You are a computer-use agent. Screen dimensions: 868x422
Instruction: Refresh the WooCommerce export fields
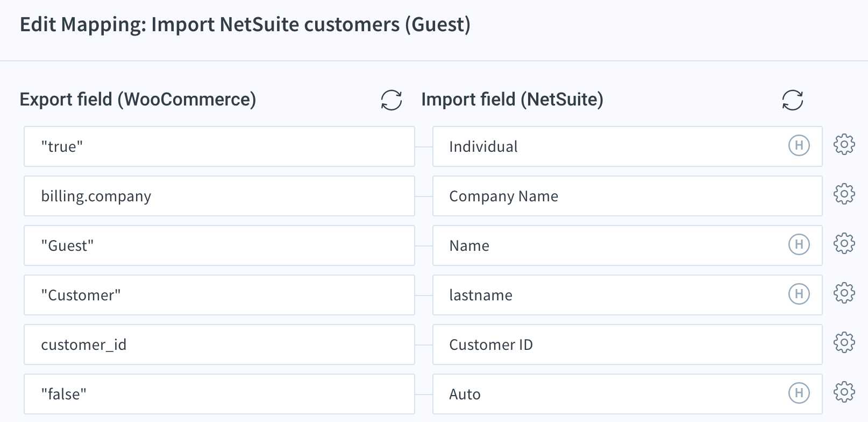click(392, 100)
